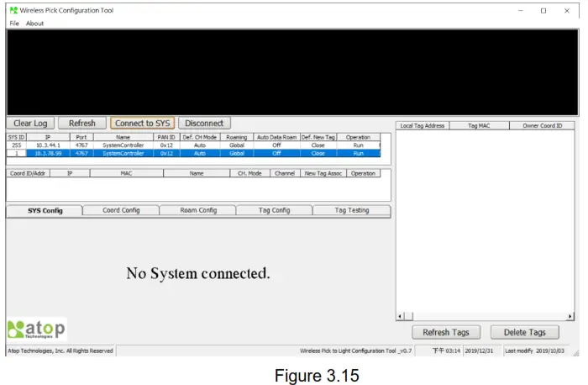Select row with IP 10.3.78.99
Viewport: 588px width, 385px height.
coord(193,153)
